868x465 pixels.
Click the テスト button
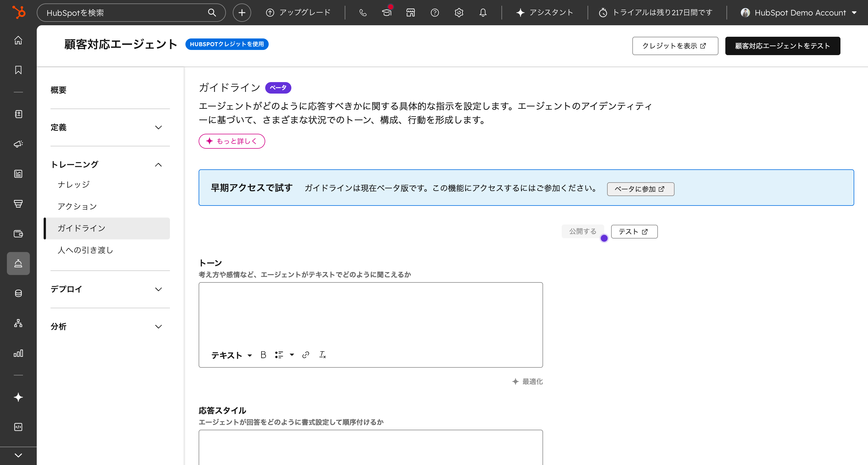pyautogui.click(x=634, y=231)
